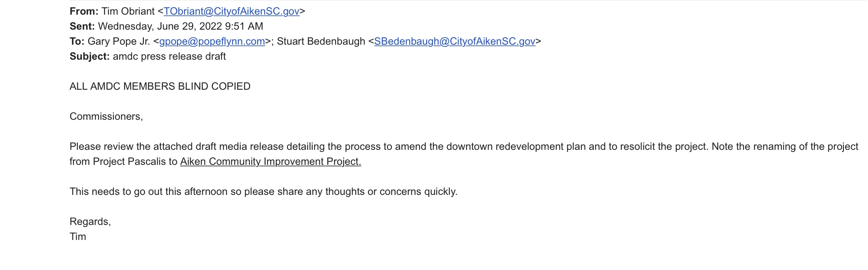
Task: Click the words Project Pascalis in the body
Action: pos(129,162)
